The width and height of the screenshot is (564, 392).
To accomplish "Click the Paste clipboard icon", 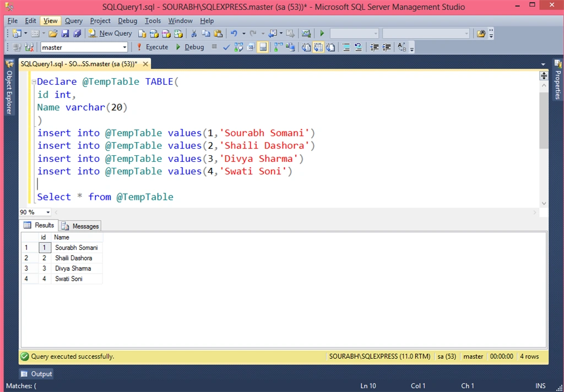I will [x=218, y=34].
